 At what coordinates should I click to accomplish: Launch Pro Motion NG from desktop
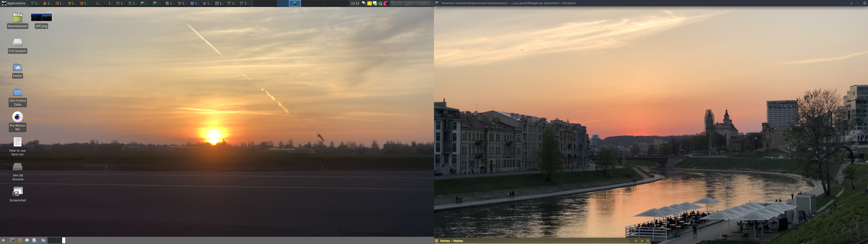[18, 117]
